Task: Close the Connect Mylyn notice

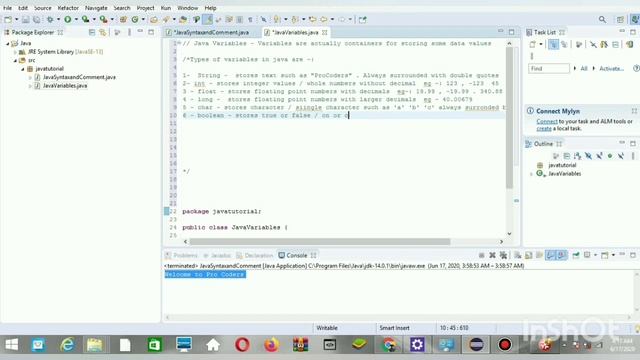Action: (634, 111)
